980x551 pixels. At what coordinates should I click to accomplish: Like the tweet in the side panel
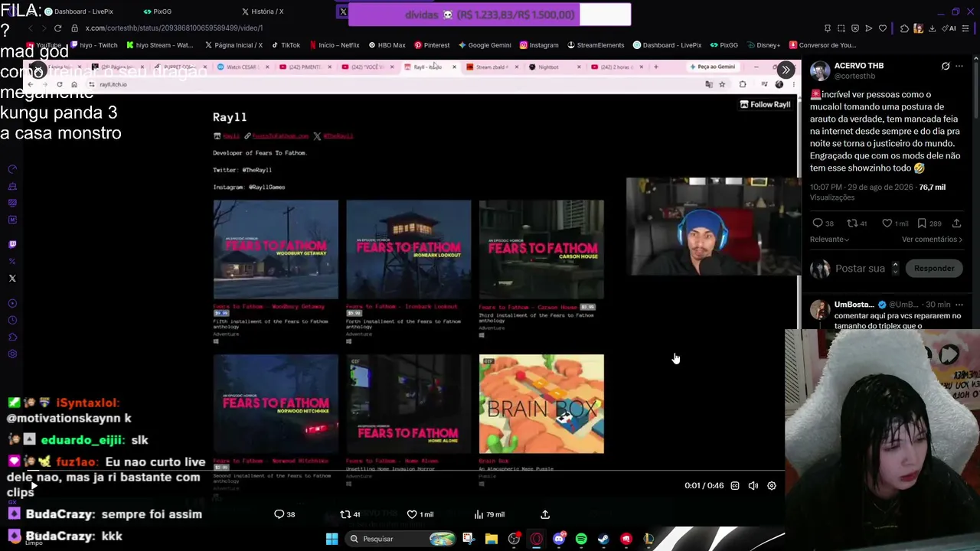[887, 223]
